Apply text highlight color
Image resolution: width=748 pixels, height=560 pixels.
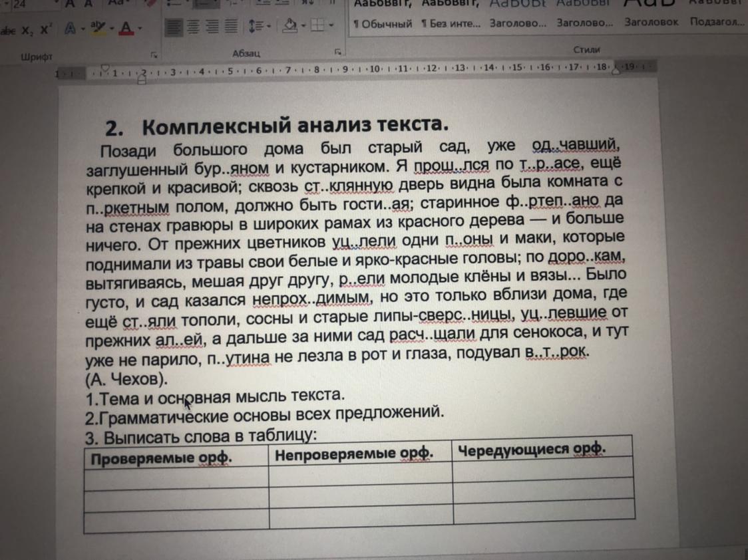point(98,29)
